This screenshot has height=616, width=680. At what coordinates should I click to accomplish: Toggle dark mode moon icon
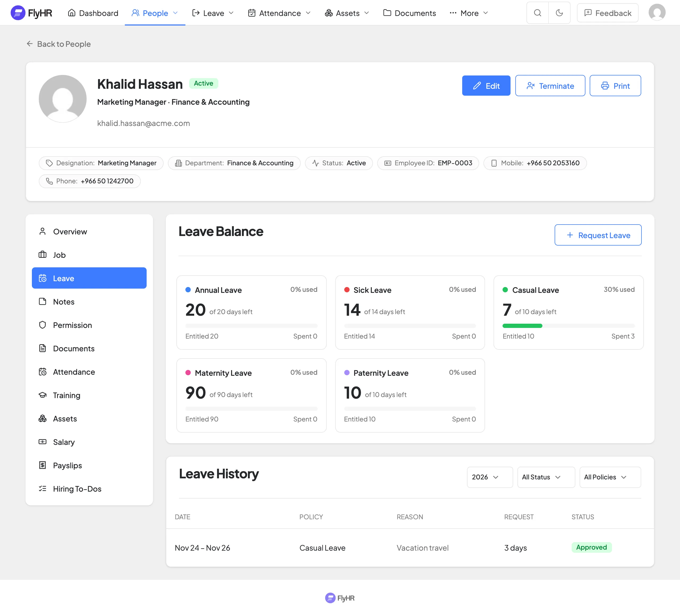click(559, 13)
